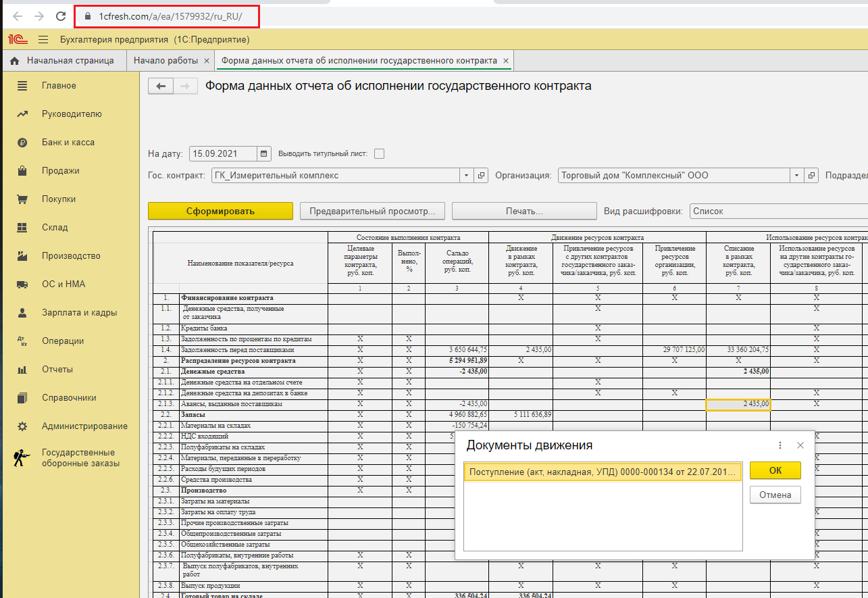Reload the browser page
Image resolution: width=868 pixels, height=598 pixels.
click(x=61, y=16)
